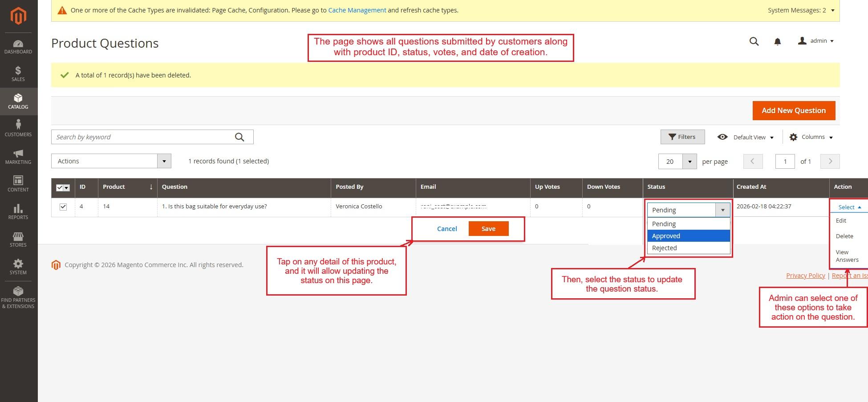Open the Dashboard sidebar icon
Screen dimensions: 868x402
point(18,47)
